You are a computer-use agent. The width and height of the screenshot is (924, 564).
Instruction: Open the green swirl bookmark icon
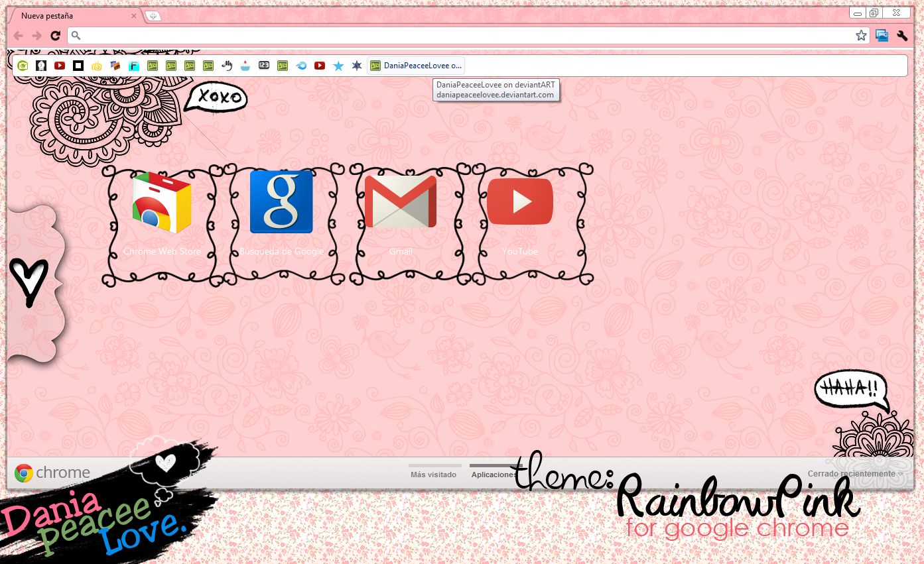click(23, 66)
